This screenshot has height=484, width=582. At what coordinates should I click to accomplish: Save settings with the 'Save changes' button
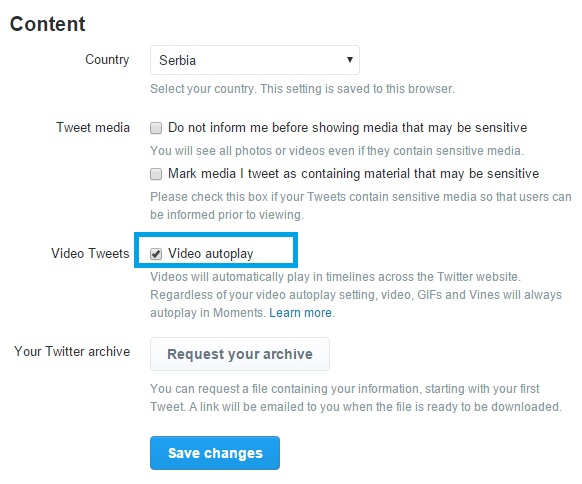click(x=215, y=453)
